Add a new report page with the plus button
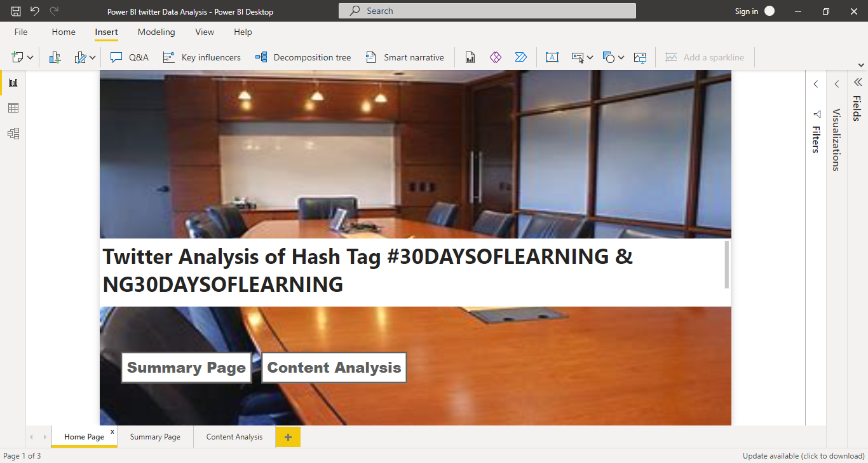Image resolution: width=868 pixels, height=463 pixels. click(x=288, y=437)
